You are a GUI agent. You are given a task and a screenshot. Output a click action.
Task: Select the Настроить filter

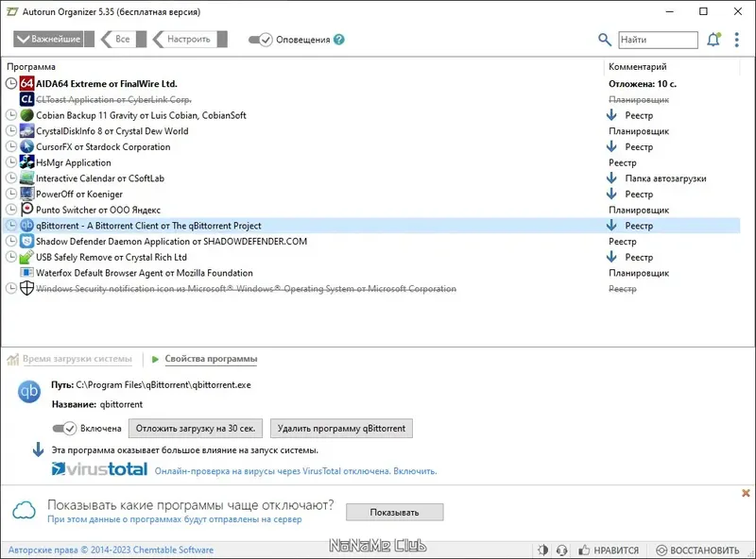190,39
